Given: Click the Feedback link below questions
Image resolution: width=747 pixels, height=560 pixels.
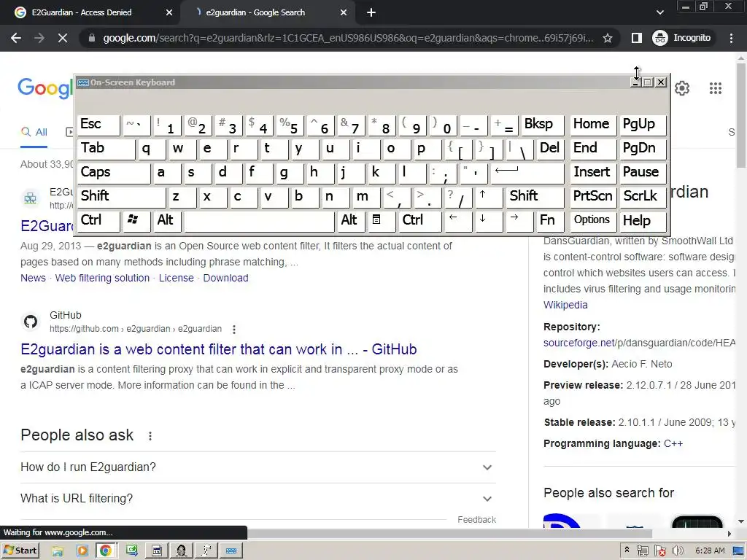Looking at the screenshot, I should pos(476,520).
